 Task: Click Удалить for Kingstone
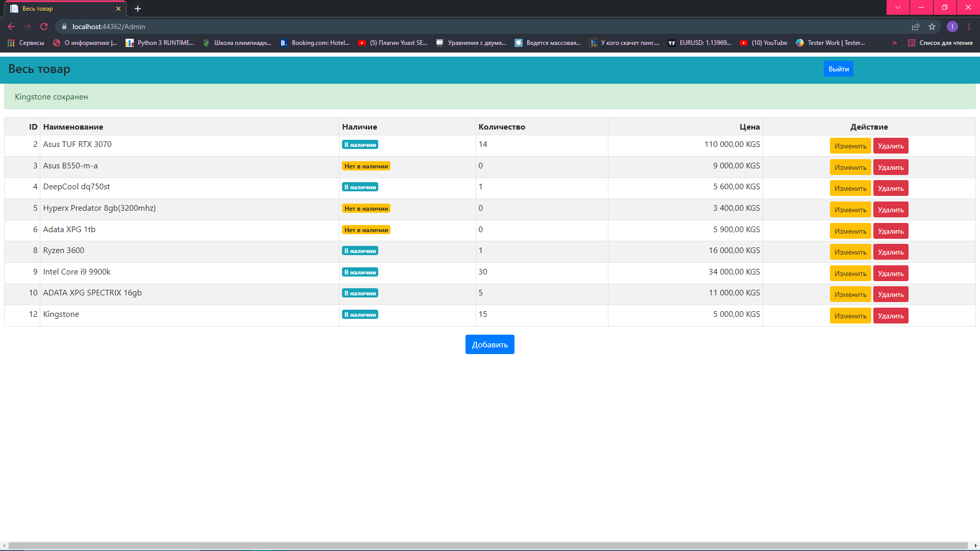pyautogui.click(x=891, y=316)
